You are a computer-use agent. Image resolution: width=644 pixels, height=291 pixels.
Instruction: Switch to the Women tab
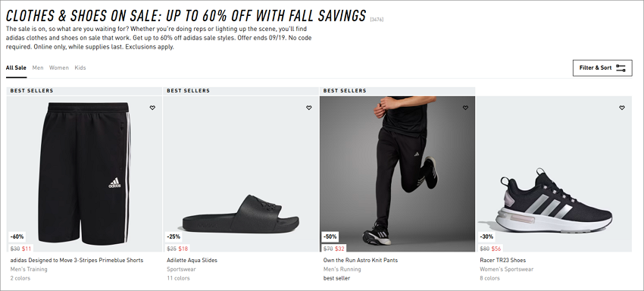click(x=59, y=67)
